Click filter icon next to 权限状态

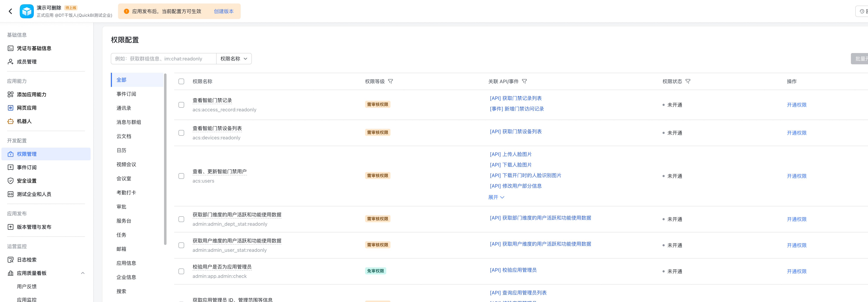688,82
